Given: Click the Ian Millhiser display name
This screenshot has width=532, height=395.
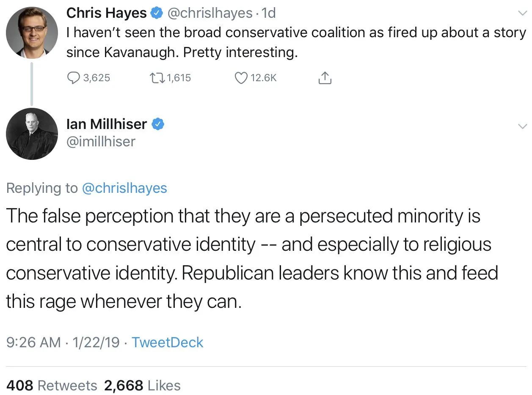Looking at the screenshot, I should click(107, 124).
